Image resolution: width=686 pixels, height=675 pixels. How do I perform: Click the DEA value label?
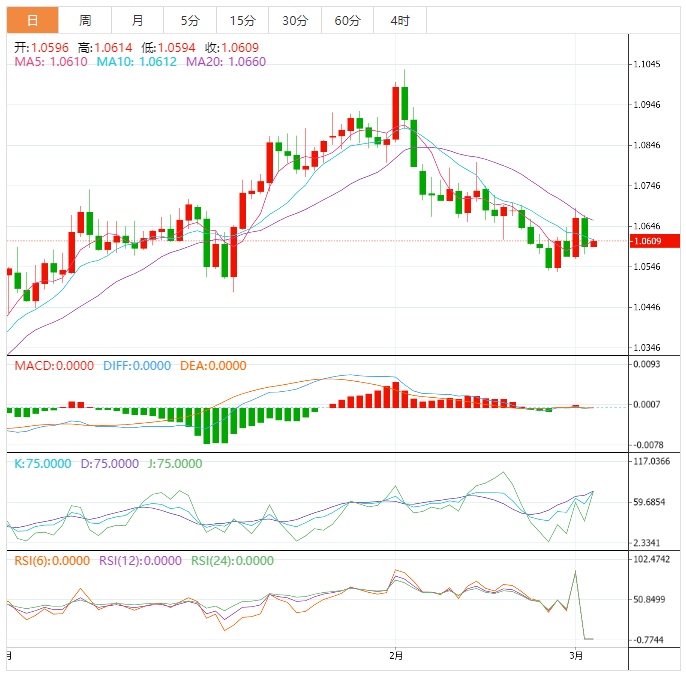point(213,366)
